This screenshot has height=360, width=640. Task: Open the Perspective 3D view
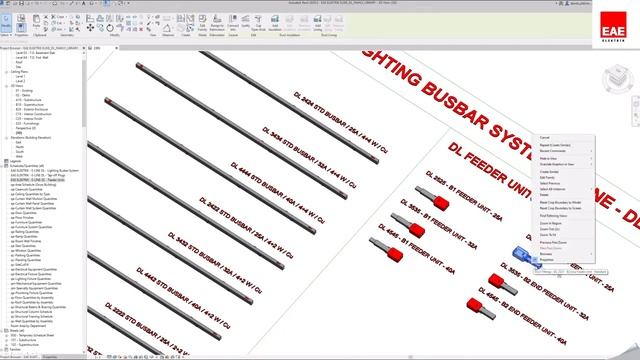[x=26, y=128]
